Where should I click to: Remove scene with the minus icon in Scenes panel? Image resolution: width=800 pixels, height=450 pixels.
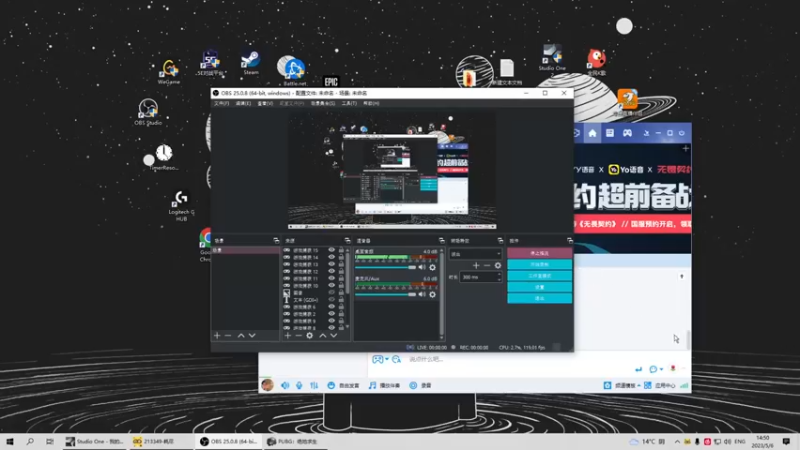click(x=228, y=335)
